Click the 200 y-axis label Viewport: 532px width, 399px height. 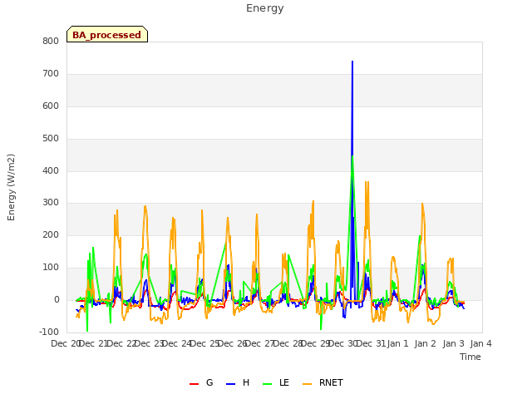pyautogui.click(x=51, y=235)
